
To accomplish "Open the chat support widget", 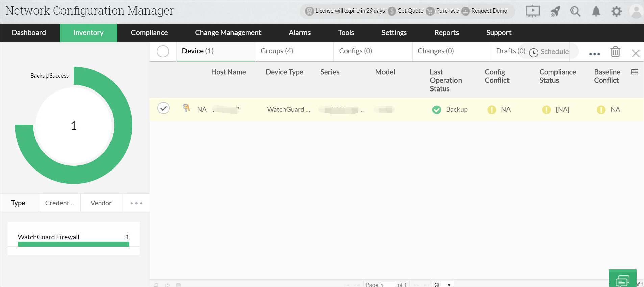I will click(622, 280).
